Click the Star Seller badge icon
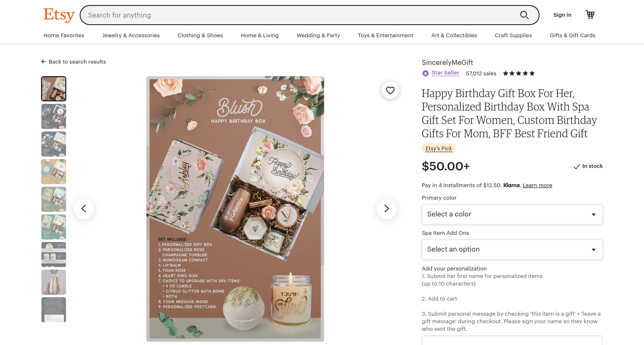Screen dimensions: 644x345 click(x=426, y=73)
